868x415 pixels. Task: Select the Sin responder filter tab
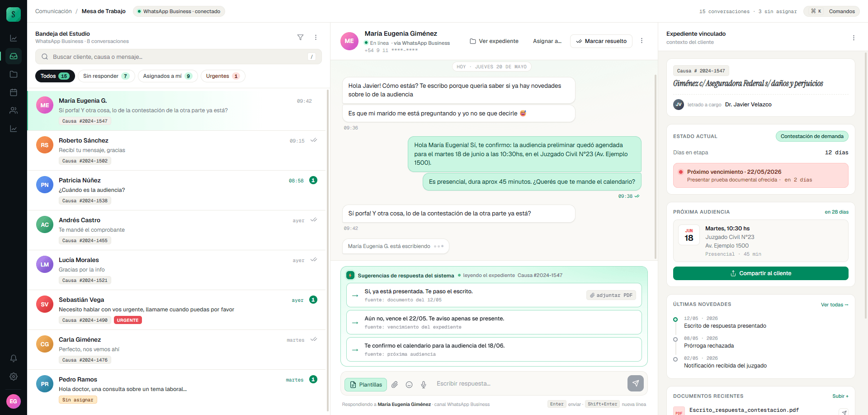pyautogui.click(x=106, y=76)
